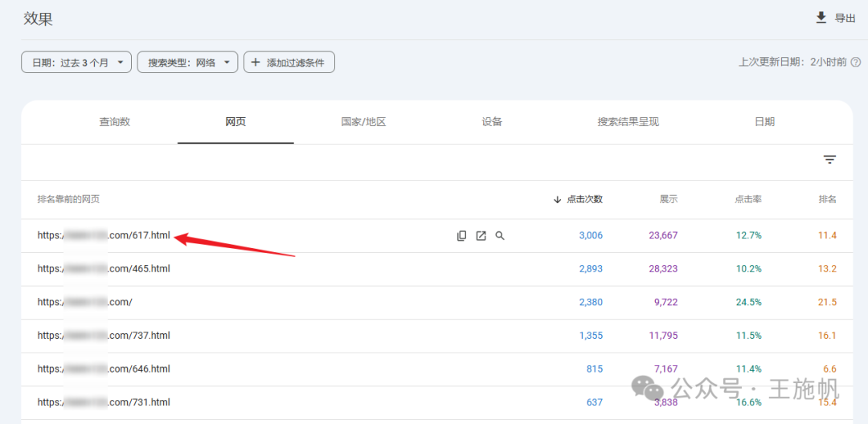Click the clicks value 1,355

[x=591, y=336]
